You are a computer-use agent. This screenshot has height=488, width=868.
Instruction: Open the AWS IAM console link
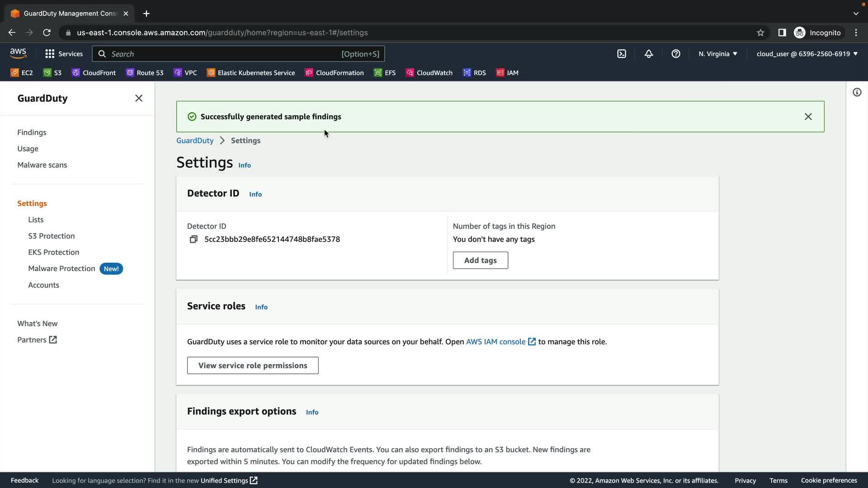click(495, 342)
